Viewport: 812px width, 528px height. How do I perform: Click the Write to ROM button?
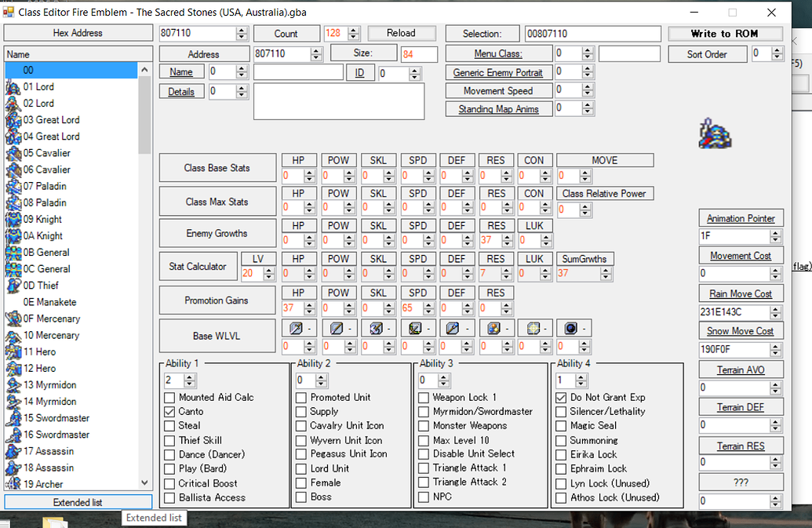click(x=724, y=33)
